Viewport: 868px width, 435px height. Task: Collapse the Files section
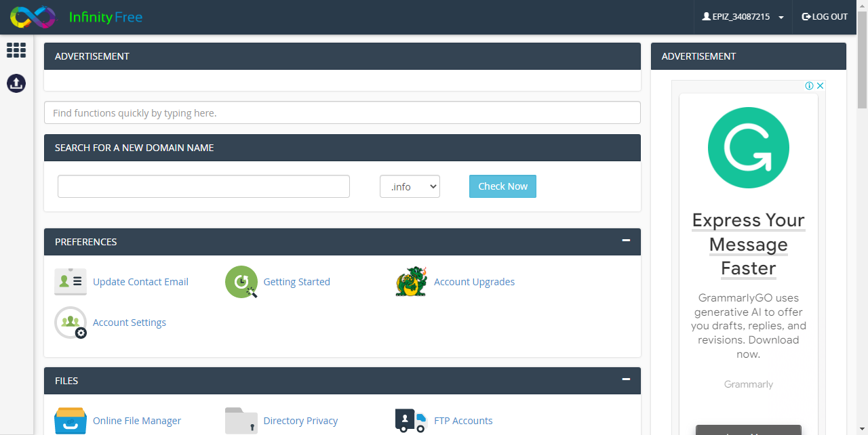pyautogui.click(x=626, y=379)
